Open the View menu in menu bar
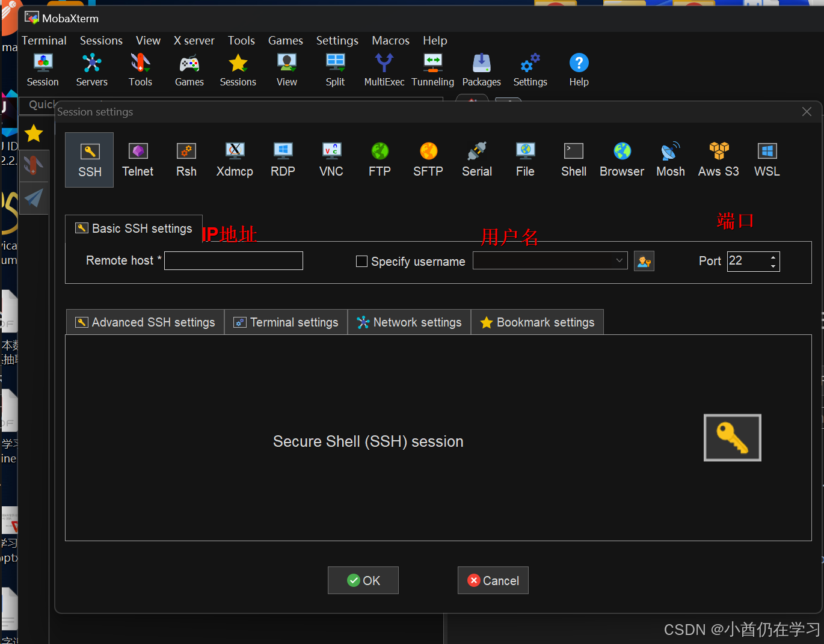Image resolution: width=824 pixels, height=644 pixels. click(x=148, y=40)
